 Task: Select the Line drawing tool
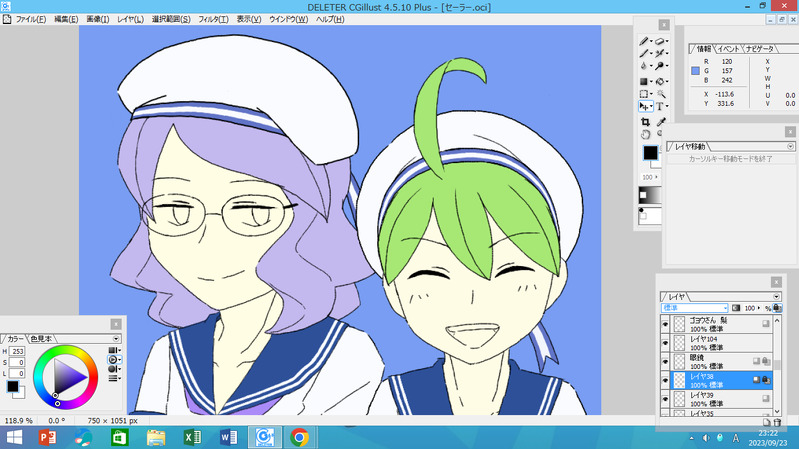644,54
